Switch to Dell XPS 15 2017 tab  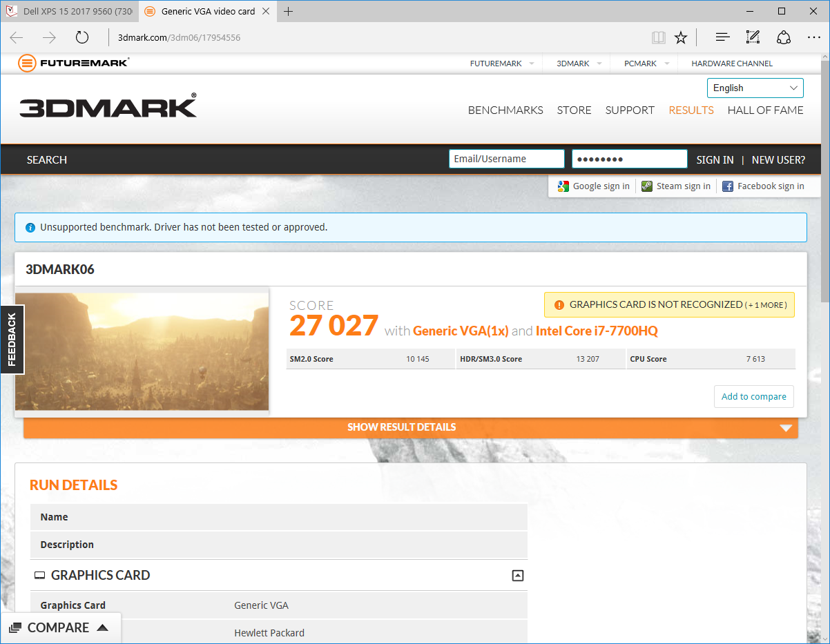69,11
